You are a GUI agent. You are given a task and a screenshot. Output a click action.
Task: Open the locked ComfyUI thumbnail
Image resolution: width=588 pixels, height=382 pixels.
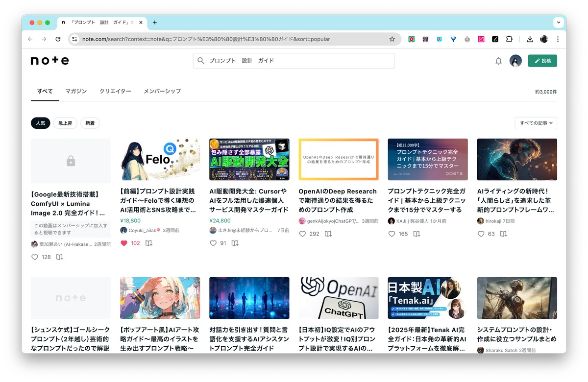pos(71,161)
